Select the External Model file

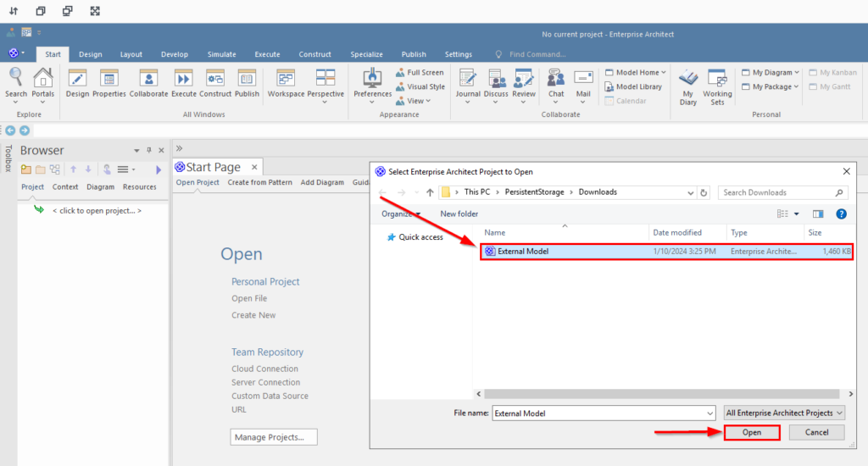666,252
